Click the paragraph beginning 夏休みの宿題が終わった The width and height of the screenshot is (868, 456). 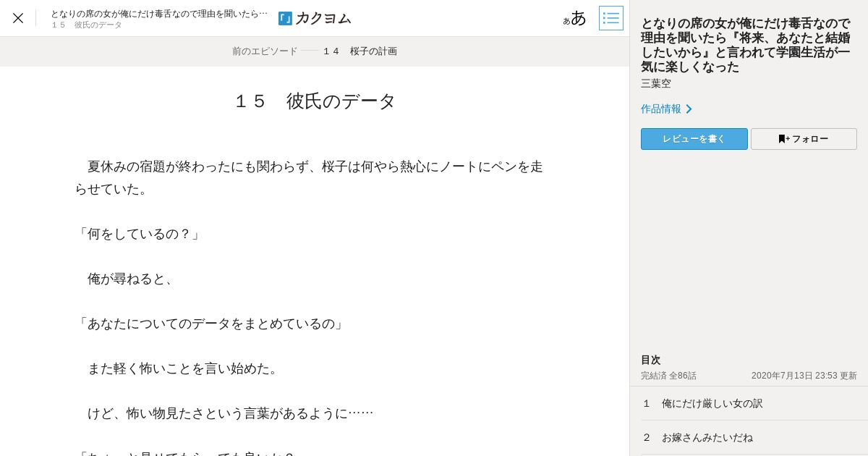(x=310, y=177)
